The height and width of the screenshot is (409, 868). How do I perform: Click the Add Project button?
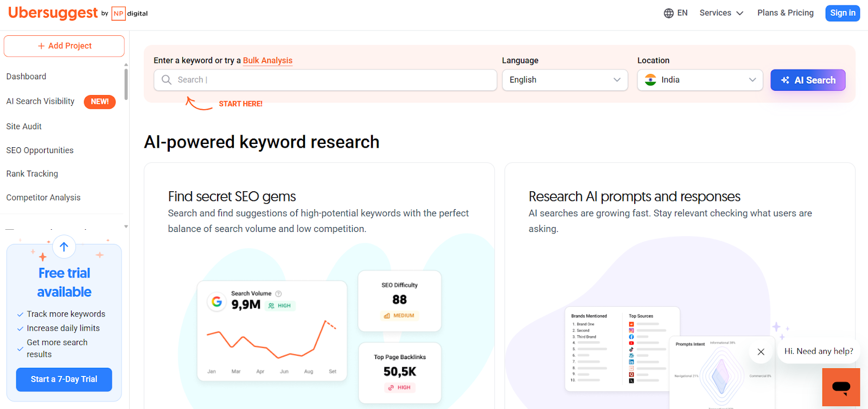pos(64,46)
